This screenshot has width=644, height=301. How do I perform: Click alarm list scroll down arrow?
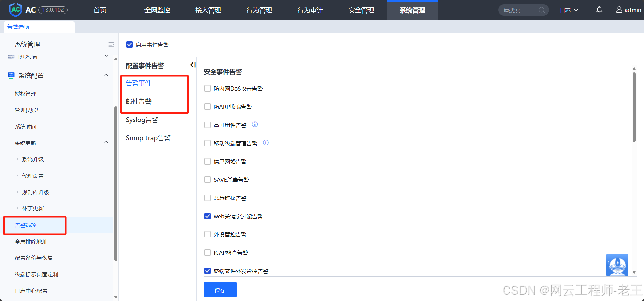634,272
